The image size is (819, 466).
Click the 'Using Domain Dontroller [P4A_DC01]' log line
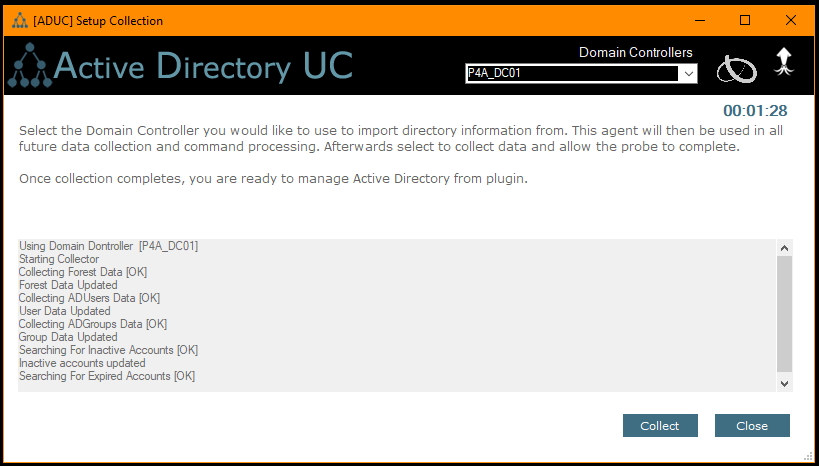[108, 246]
